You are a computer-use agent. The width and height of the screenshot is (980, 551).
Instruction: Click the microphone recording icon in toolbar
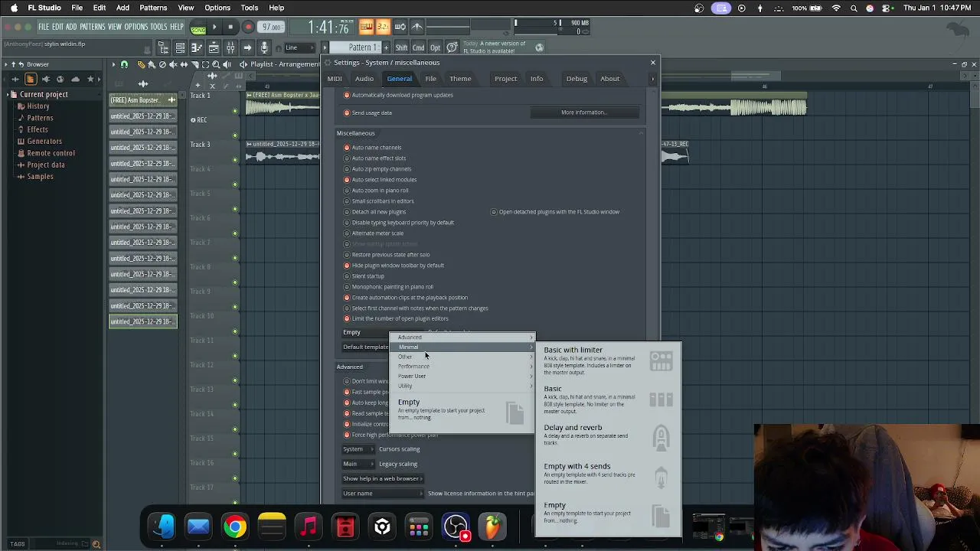[264, 47]
